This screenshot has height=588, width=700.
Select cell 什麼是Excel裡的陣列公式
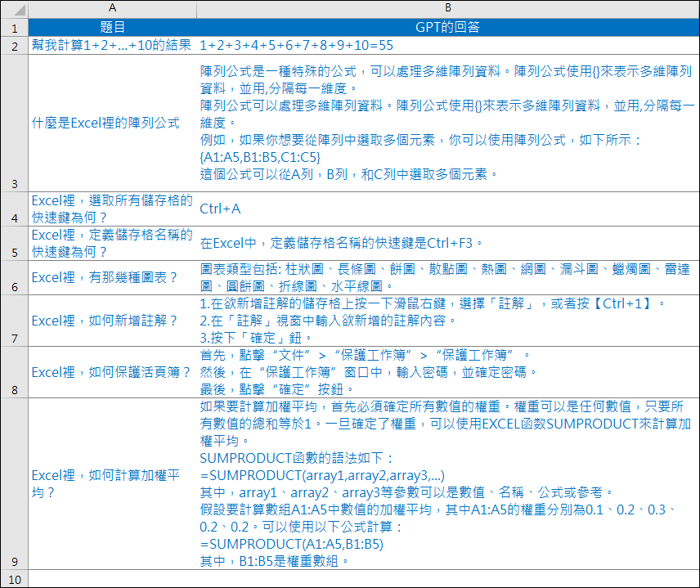tap(113, 123)
